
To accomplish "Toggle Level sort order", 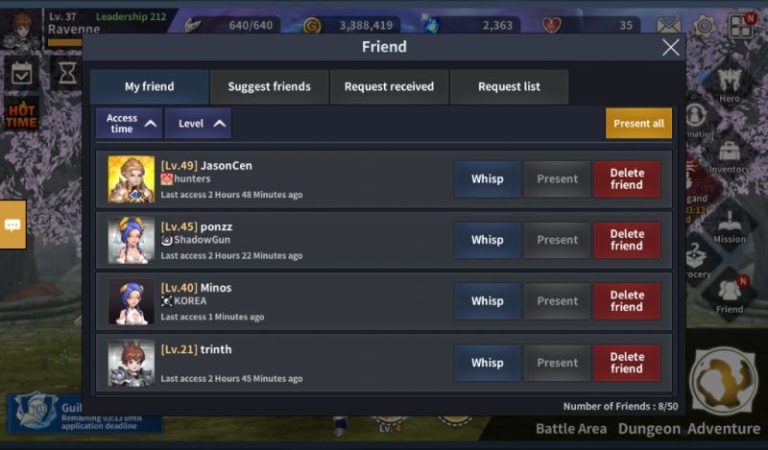I will [x=198, y=123].
